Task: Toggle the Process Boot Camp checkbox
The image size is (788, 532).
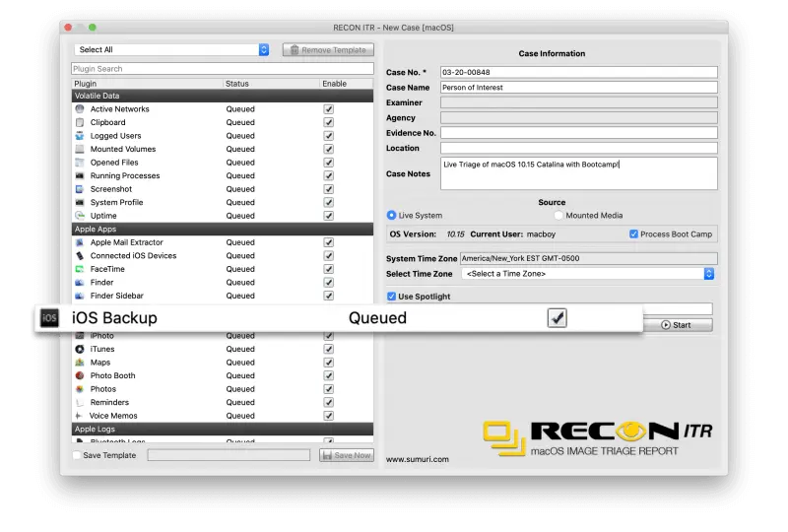Action: tap(633, 234)
